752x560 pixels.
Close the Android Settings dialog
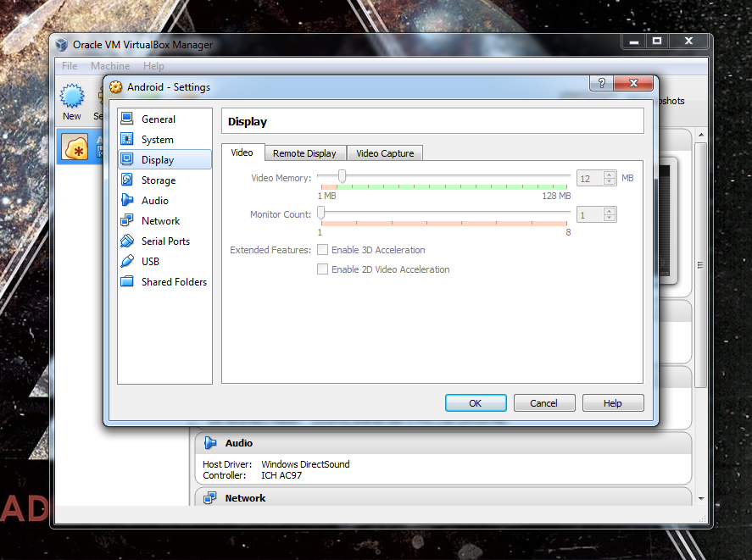[633, 83]
